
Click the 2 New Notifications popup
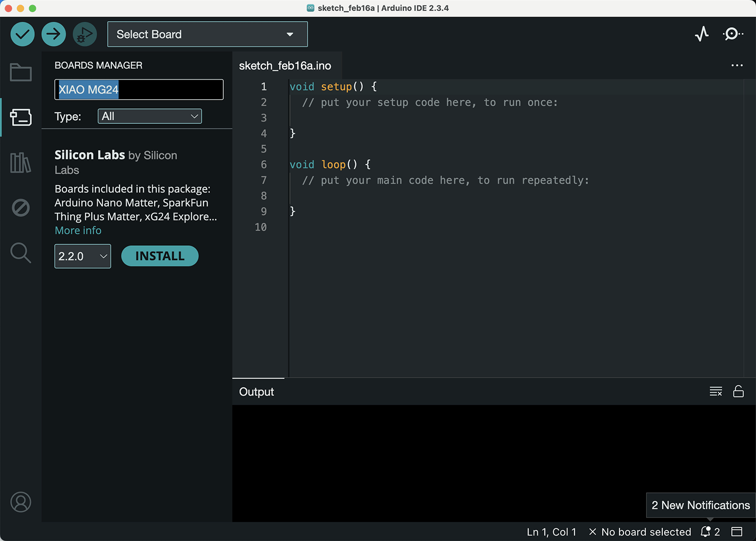pos(701,505)
